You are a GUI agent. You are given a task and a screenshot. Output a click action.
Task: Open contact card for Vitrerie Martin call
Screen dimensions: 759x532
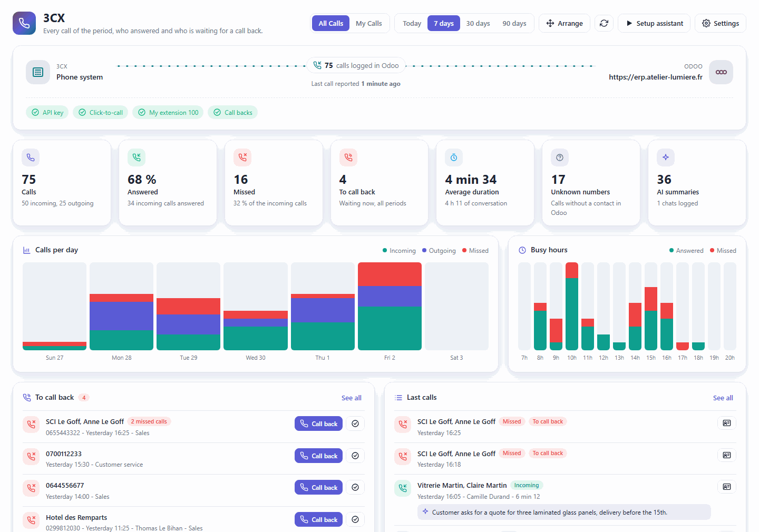point(727,487)
